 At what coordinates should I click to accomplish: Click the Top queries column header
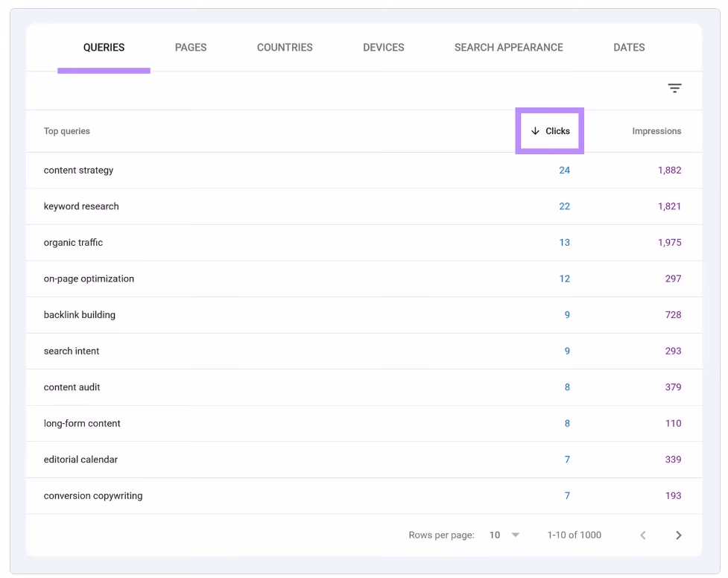click(x=67, y=131)
